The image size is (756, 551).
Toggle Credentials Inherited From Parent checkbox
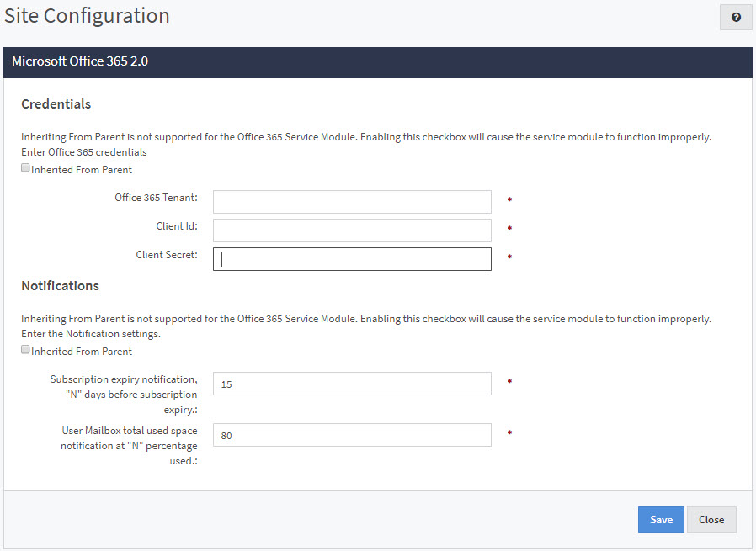tap(25, 168)
